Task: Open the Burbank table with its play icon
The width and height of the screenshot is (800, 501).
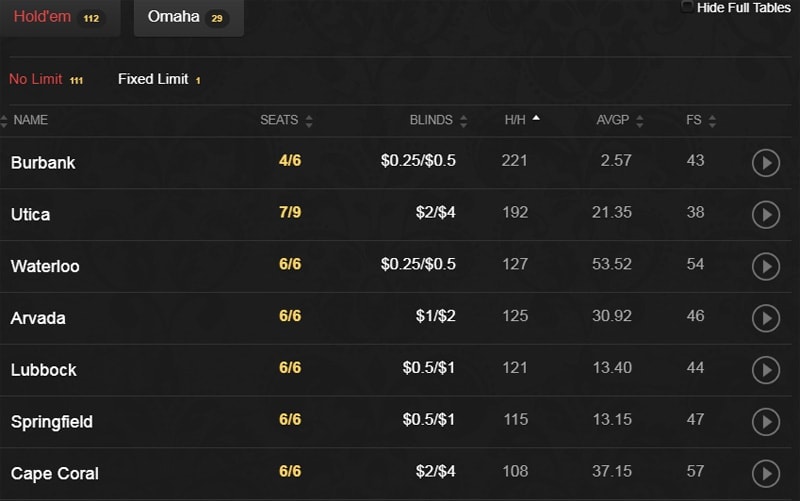Action: point(766,163)
